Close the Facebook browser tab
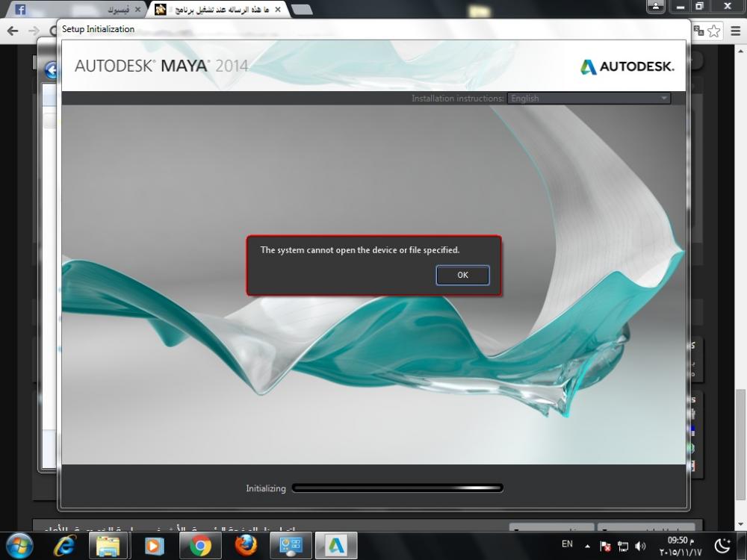The height and width of the screenshot is (560, 747). pos(137,10)
